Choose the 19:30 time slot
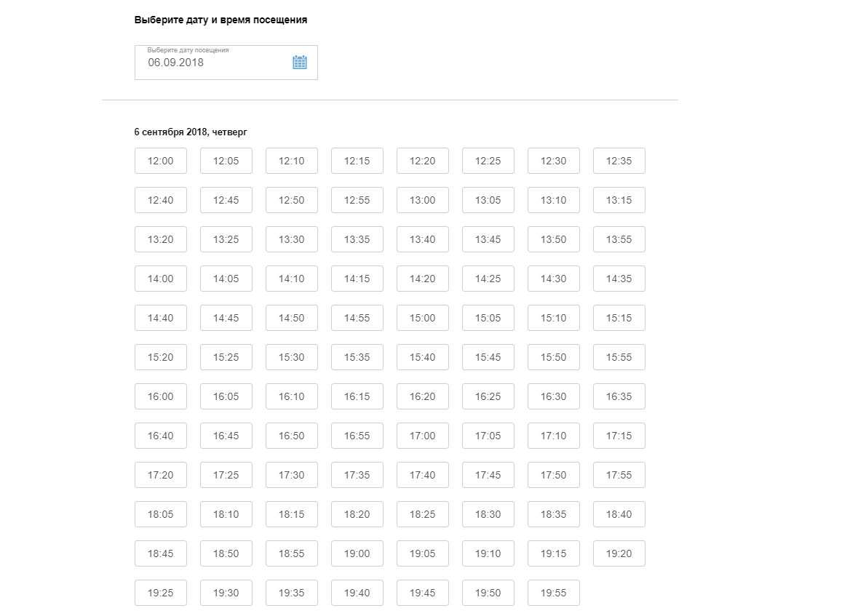858x616 pixels. point(226,593)
